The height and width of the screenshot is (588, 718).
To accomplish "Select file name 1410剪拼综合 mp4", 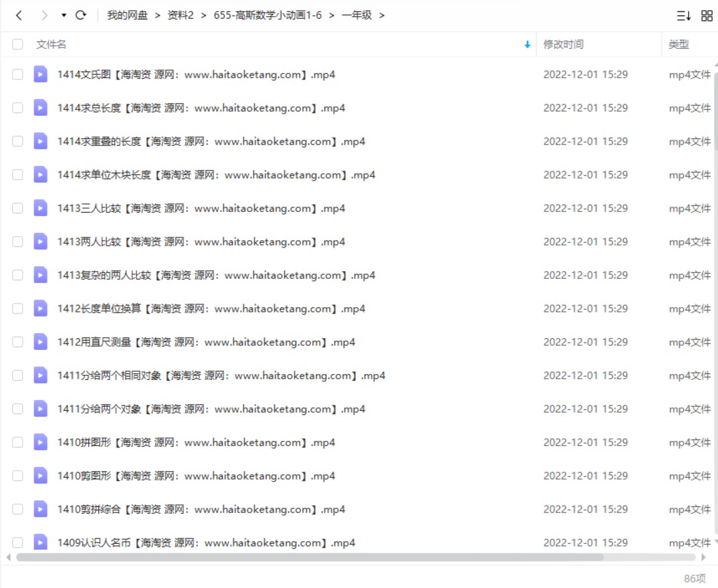I will pyautogui.click(x=201, y=509).
